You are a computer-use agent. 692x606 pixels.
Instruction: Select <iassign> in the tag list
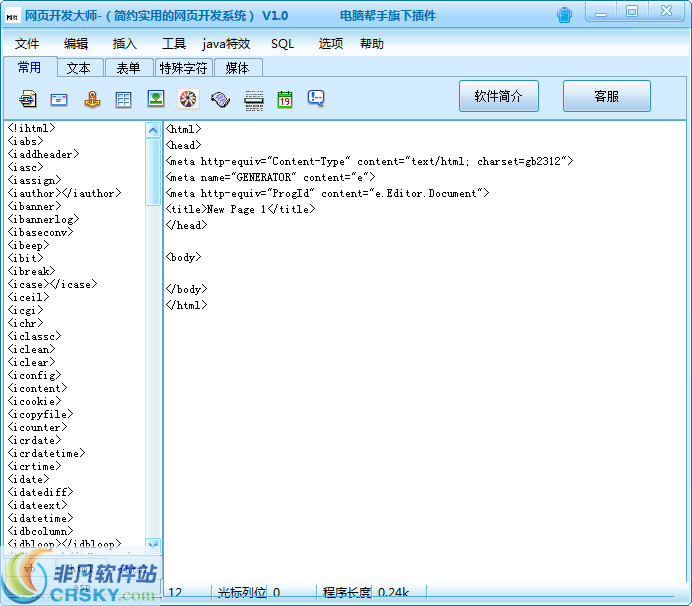click(x=34, y=180)
